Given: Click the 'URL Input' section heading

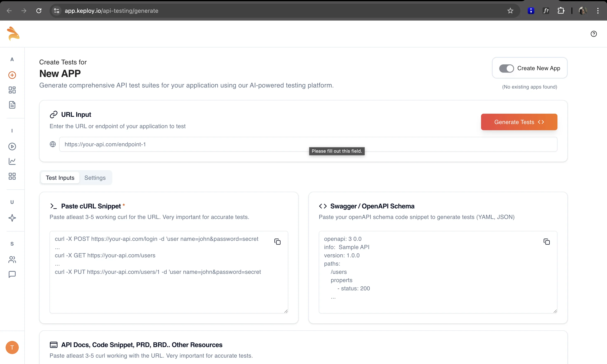Looking at the screenshot, I should (76, 115).
